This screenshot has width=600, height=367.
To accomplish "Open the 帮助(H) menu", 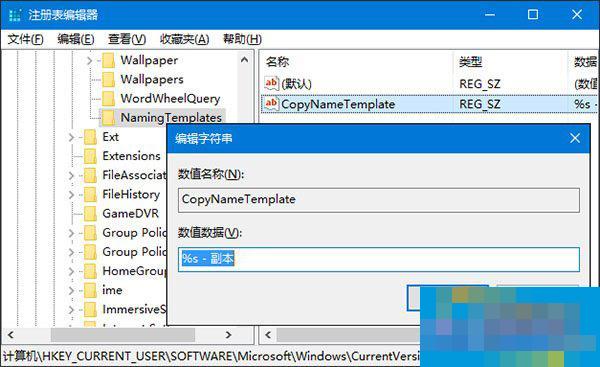I will pos(242,39).
